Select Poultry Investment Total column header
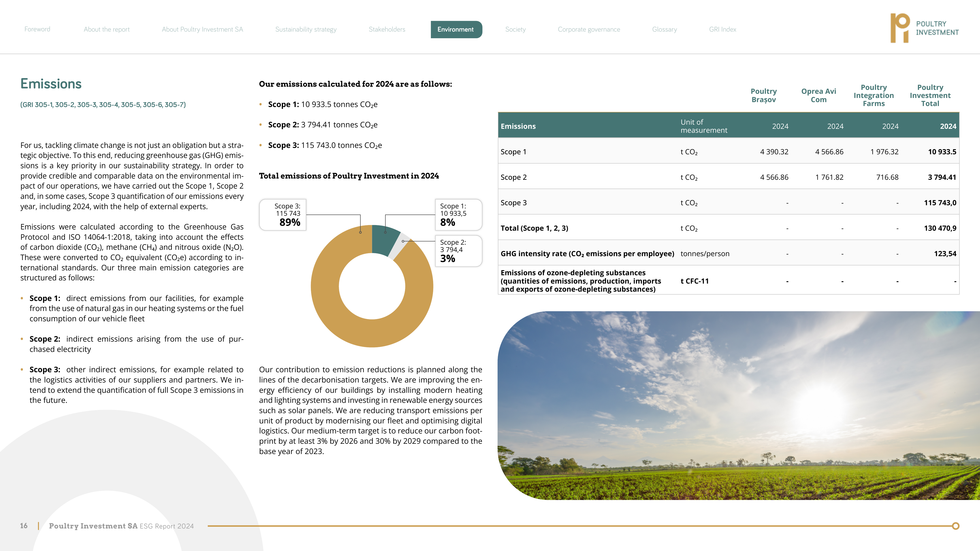 pyautogui.click(x=930, y=96)
